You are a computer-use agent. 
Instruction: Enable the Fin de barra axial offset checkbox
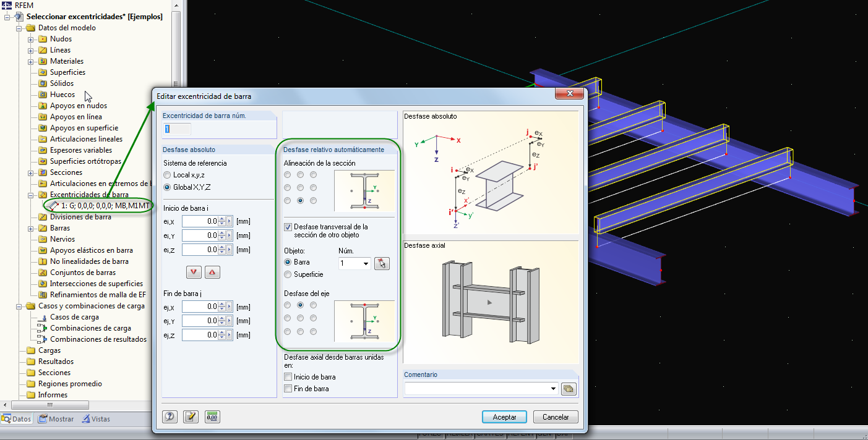pos(288,389)
